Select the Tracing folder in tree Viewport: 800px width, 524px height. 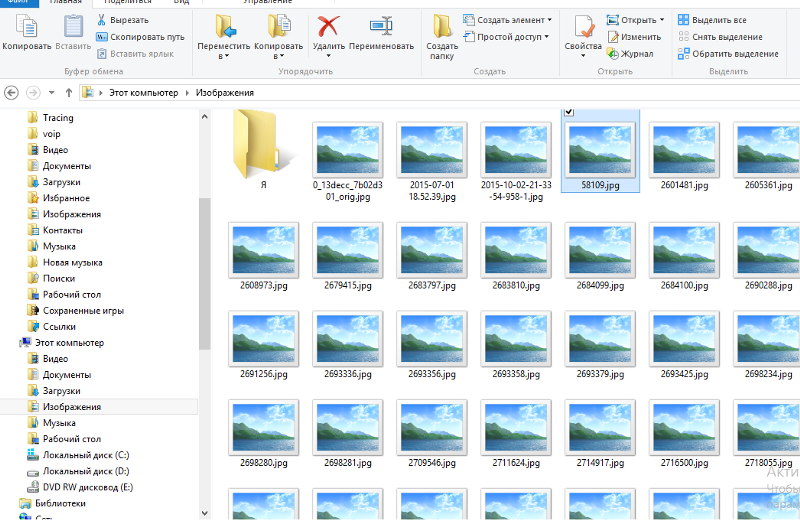pos(51,117)
